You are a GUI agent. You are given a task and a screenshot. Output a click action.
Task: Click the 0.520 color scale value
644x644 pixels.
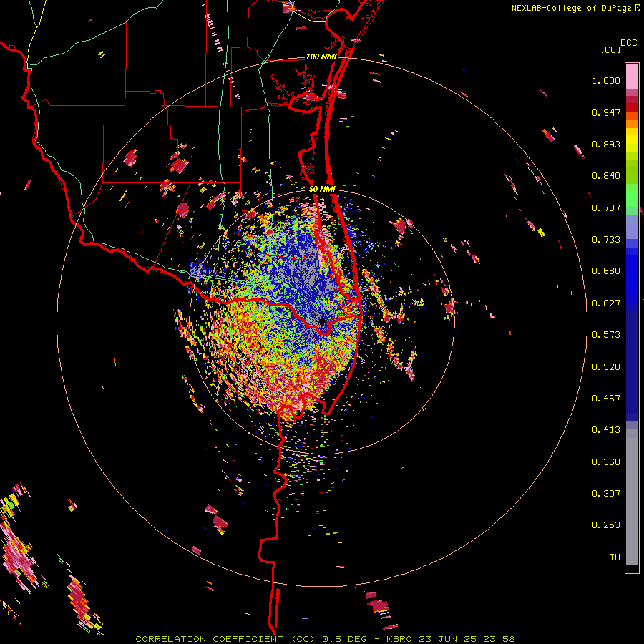(606, 367)
